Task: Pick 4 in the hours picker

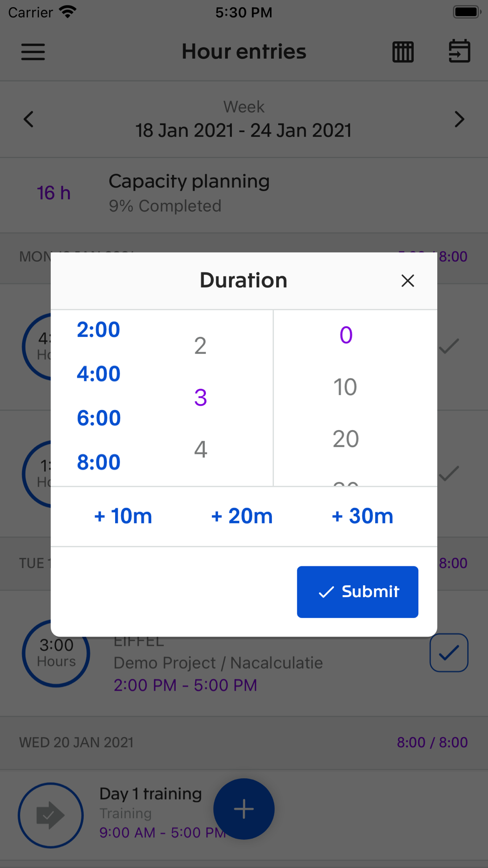Action: point(201,449)
